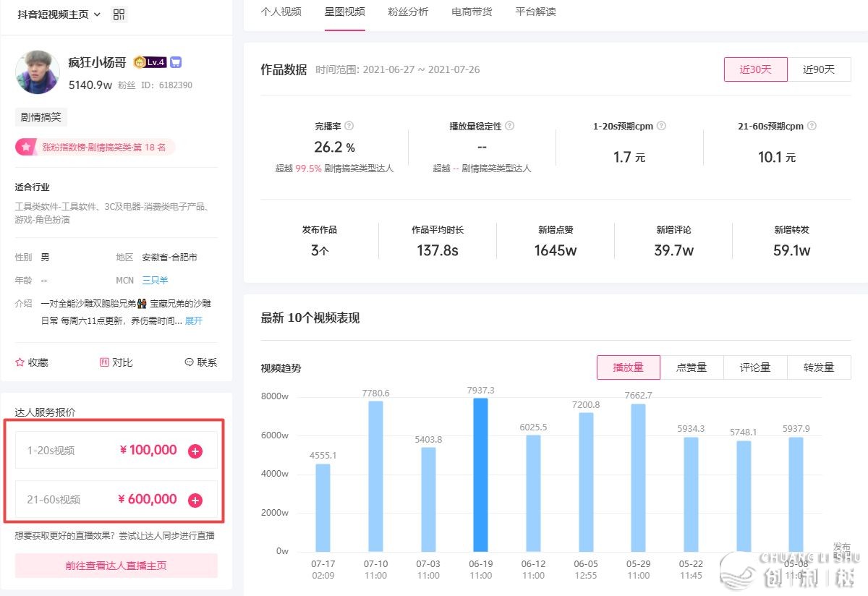Select the bar labeled 5937.9
The image size is (868, 596).
tap(796, 495)
